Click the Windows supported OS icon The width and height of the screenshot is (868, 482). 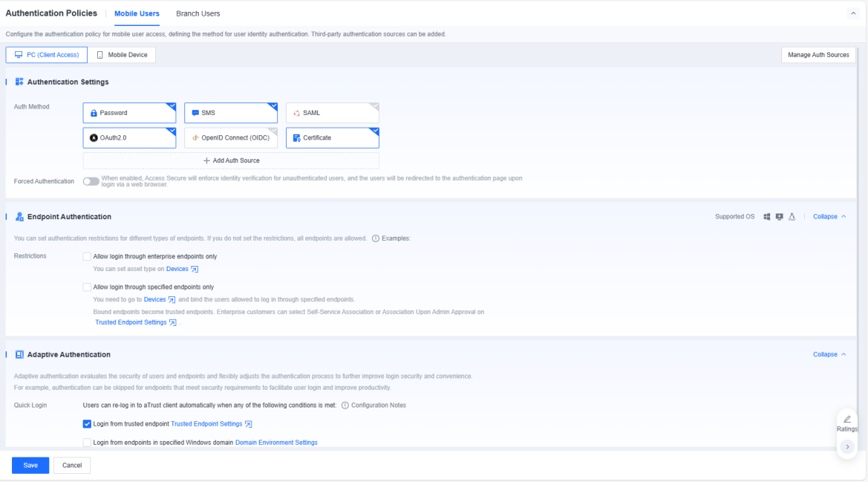pyautogui.click(x=767, y=217)
